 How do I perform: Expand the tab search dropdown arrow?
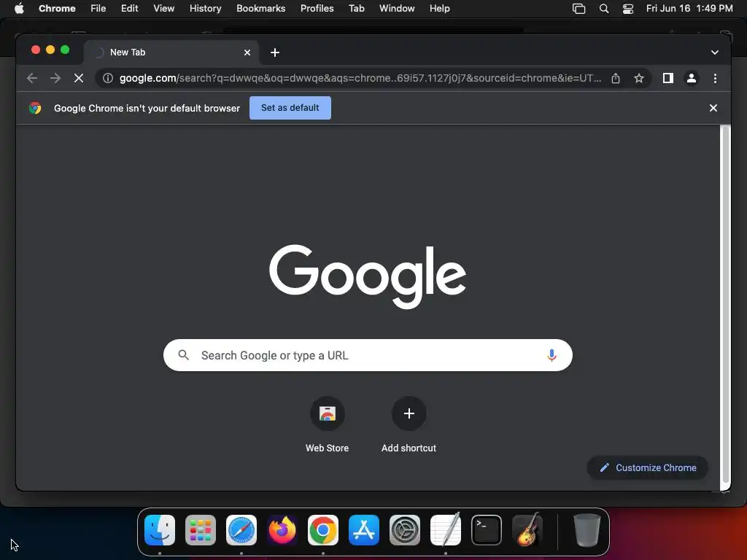coord(715,52)
